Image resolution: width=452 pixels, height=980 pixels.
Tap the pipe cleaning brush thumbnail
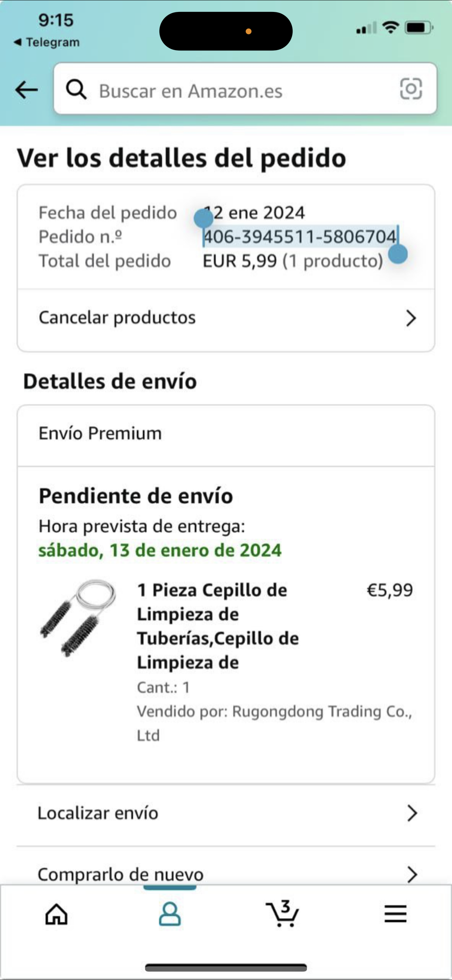tap(78, 618)
